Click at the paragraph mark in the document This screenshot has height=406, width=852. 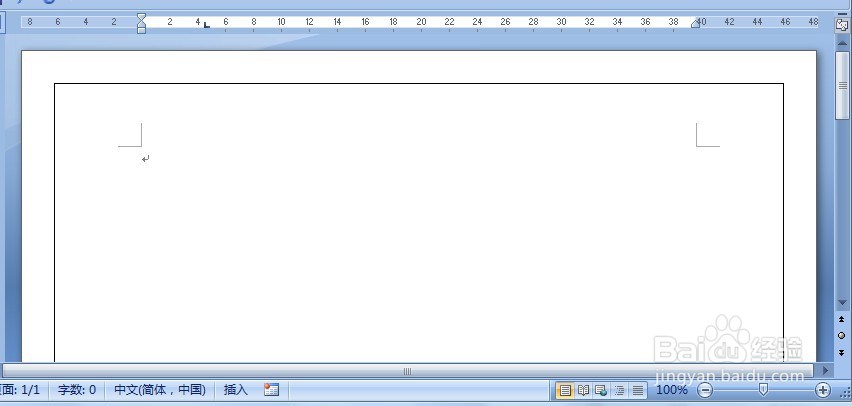(145, 159)
